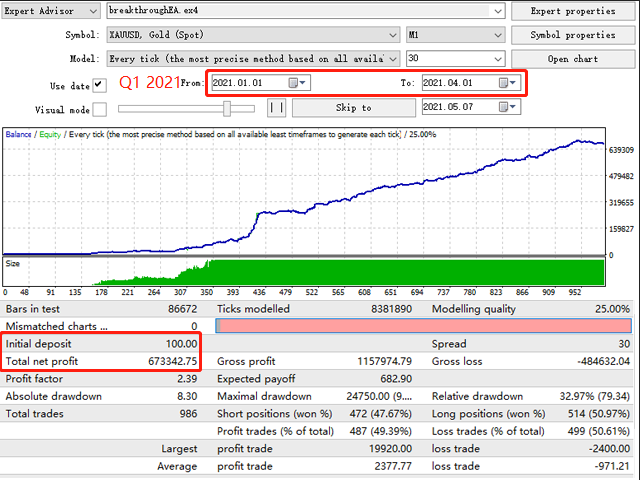Screen dimensions: 640x480
Task: Click the Modelling quality value 25.00%
Action: 612,309
